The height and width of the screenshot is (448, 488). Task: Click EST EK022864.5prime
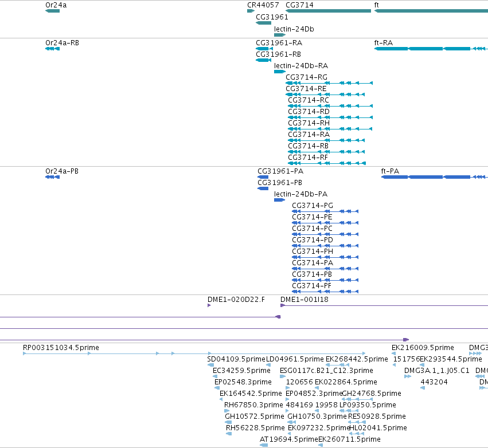317,388
